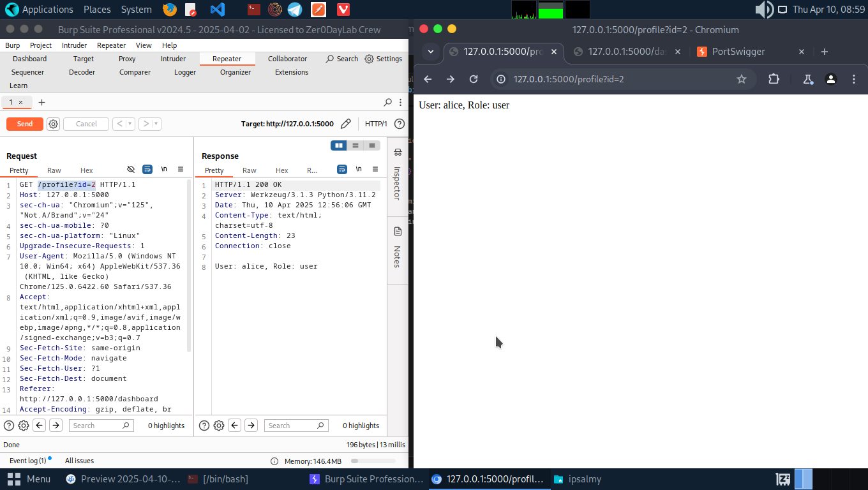
Task: Open the truncated R... Render tab in Response
Action: pyautogui.click(x=312, y=170)
